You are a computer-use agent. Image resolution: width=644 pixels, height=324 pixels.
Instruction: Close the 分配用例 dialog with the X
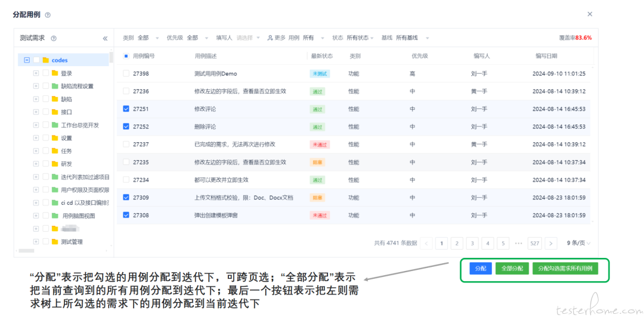tap(590, 14)
